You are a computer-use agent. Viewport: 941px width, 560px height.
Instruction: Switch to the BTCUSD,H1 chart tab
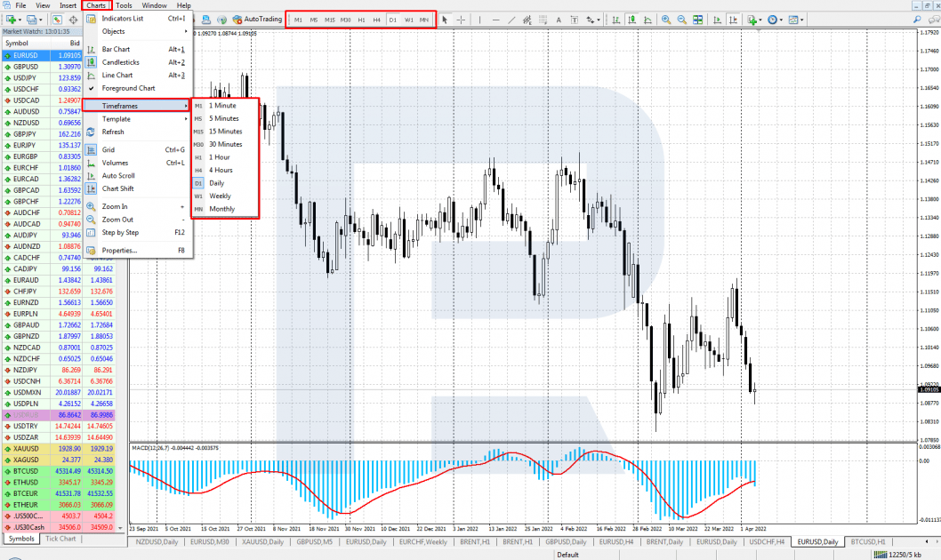[x=868, y=542]
